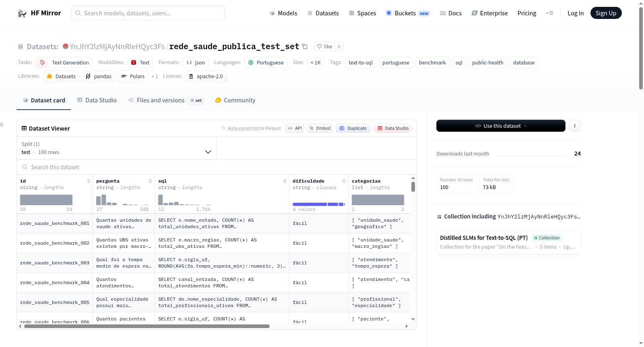Copy dataset name with the copy icon

point(305,47)
